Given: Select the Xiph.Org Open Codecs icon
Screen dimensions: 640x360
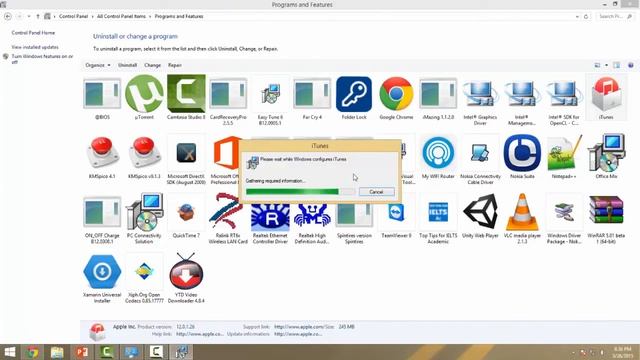Looking at the screenshot, I should 144,271.
